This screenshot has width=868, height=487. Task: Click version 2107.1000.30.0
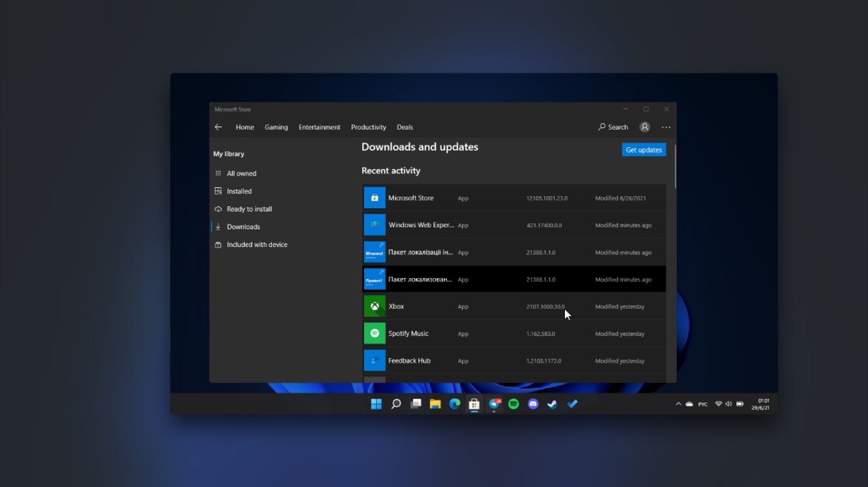[545, 307]
